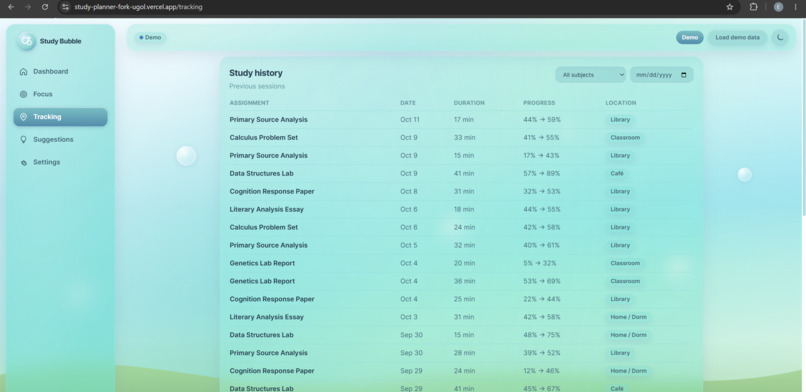Click the 42% → 58% progress for Calculus Problem Set
The image size is (806, 392).
click(x=542, y=228)
